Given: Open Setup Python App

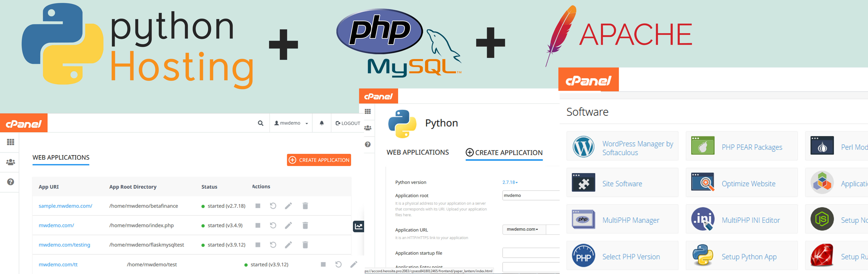Looking at the screenshot, I should pos(741,255).
